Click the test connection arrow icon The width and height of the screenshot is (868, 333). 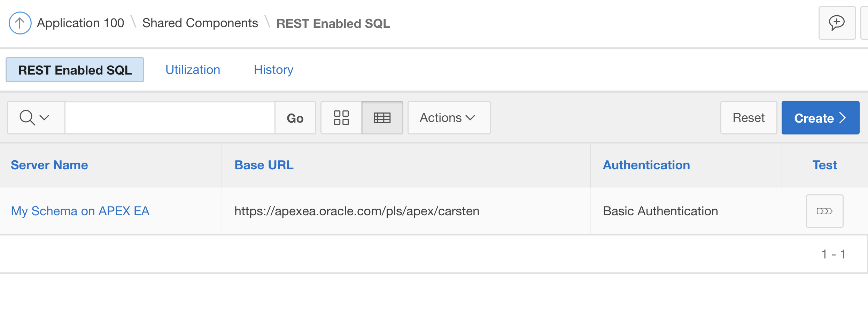(824, 211)
